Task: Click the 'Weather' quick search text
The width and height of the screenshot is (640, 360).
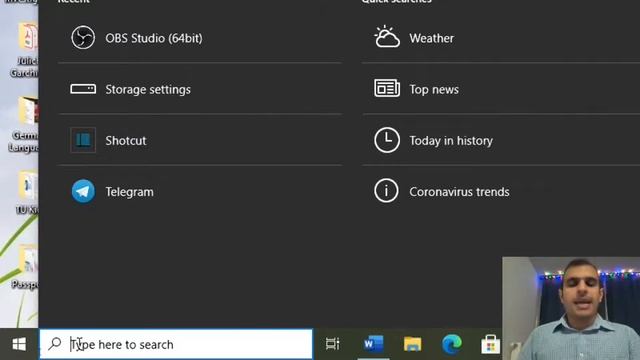Action: pos(431,38)
